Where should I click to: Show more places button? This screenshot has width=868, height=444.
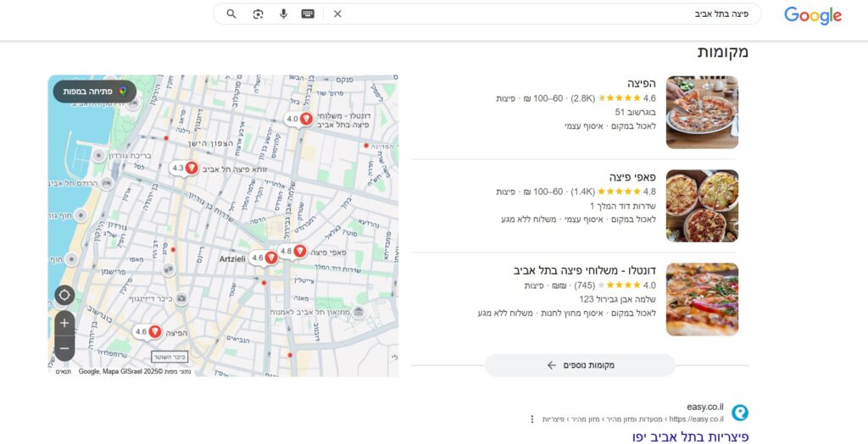pyautogui.click(x=580, y=365)
